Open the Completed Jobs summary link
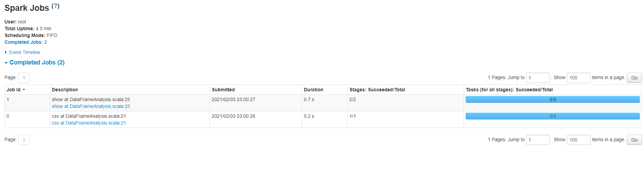644x169 pixels. coord(23,42)
